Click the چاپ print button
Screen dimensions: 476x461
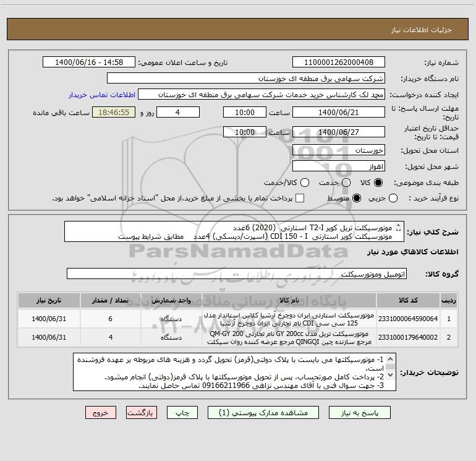tap(182, 413)
